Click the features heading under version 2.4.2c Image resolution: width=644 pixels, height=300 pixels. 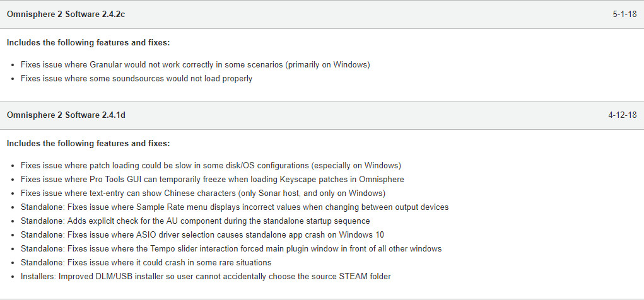[x=88, y=43]
